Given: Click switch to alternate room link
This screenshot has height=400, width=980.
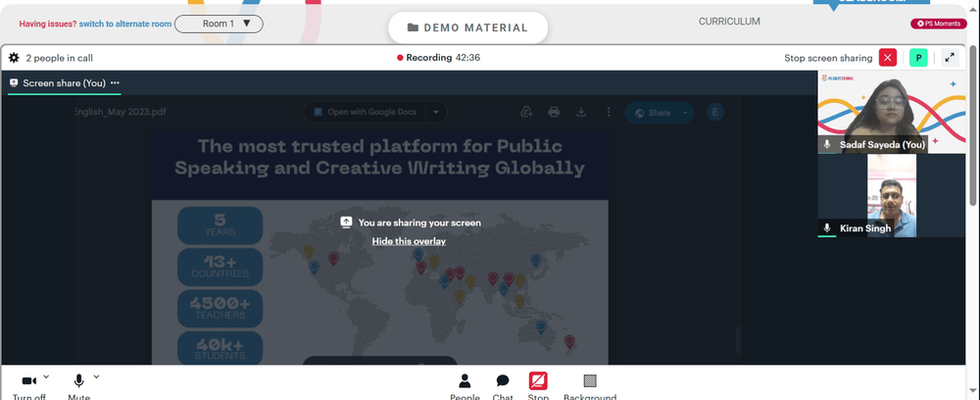Looking at the screenshot, I should [x=125, y=24].
